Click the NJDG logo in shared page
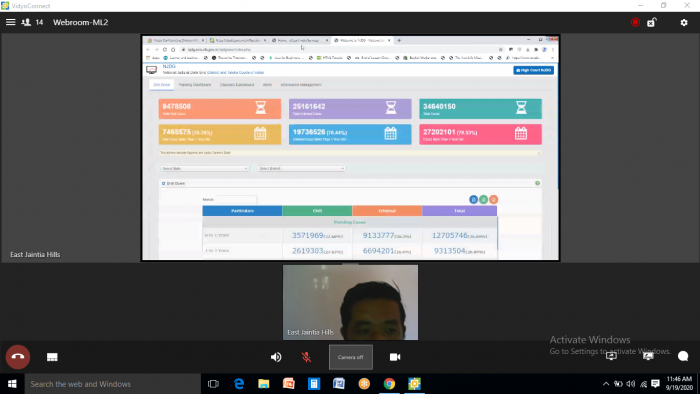The image size is (700, 394). 152,70
